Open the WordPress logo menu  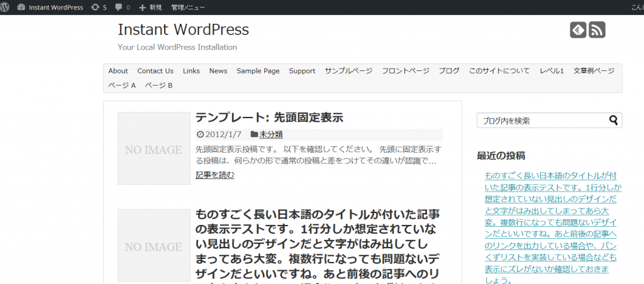[x=4, y=8]
